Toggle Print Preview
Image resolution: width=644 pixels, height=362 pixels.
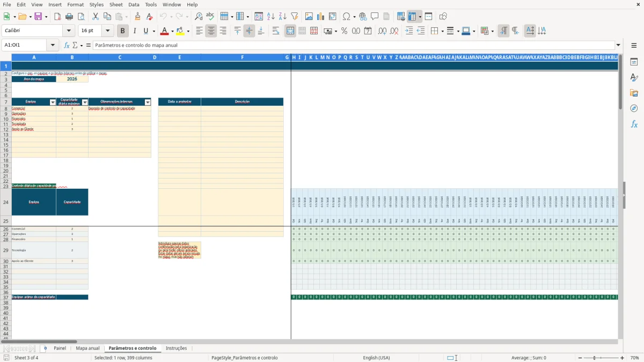(x=80, y=17)
